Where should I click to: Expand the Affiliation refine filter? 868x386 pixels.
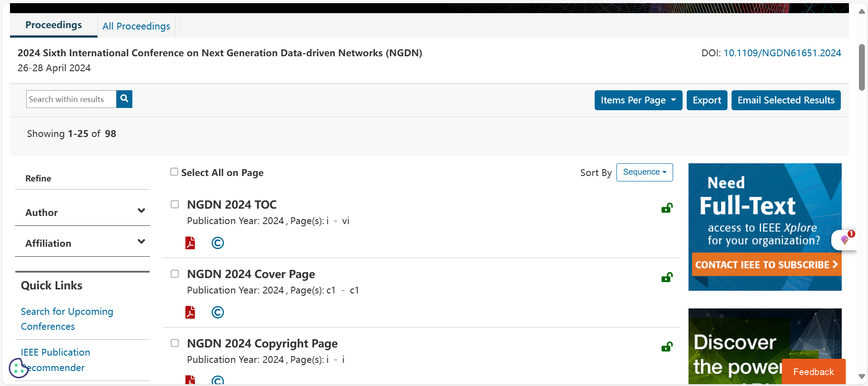pos(82,243)
